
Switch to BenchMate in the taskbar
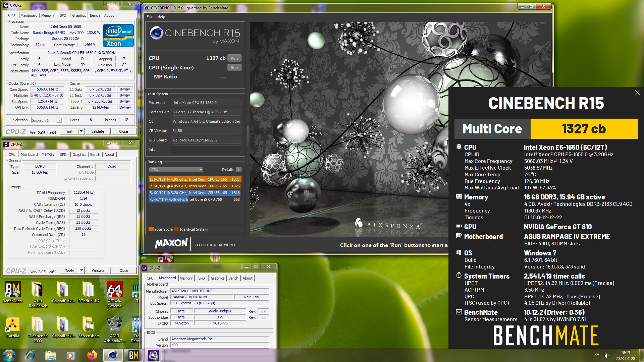click(133, 355)
